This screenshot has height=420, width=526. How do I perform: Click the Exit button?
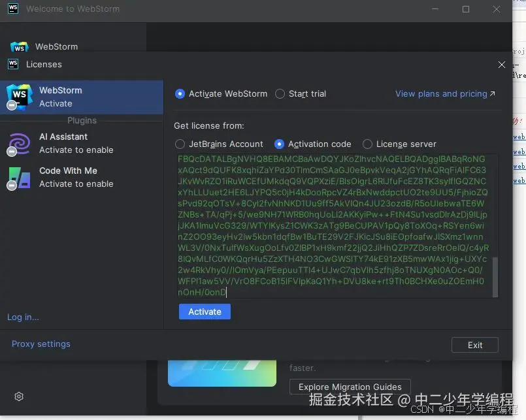coord(475,345)
